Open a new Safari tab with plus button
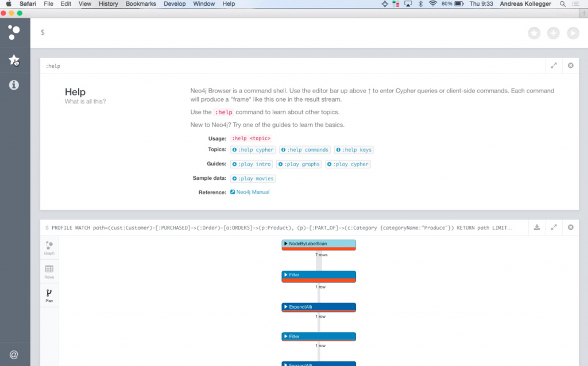Image resolution: width=588 pixels, height=366 pixels. (584, 13)
